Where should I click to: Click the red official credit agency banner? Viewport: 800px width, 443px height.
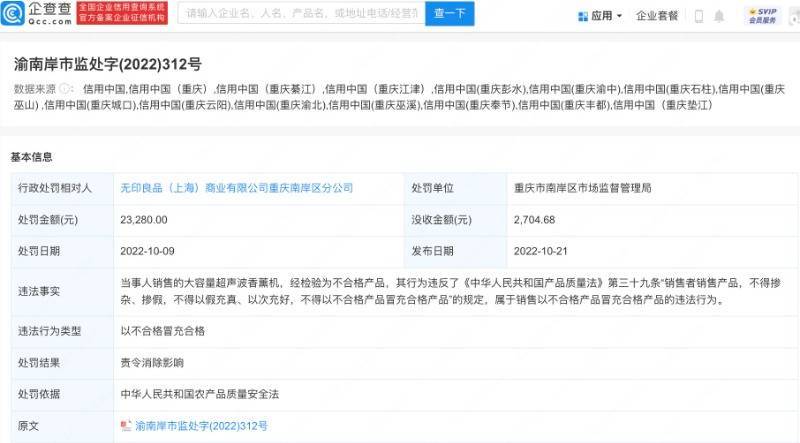[122, 13]
